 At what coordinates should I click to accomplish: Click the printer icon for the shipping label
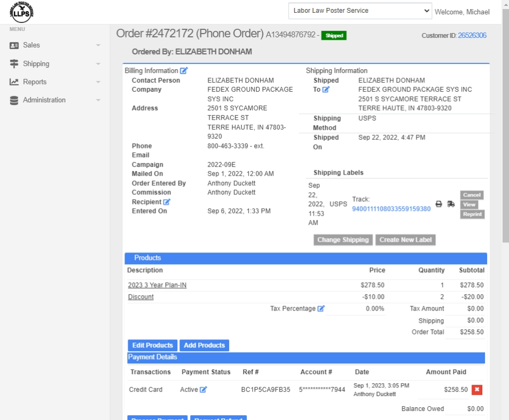click(439, 204)
